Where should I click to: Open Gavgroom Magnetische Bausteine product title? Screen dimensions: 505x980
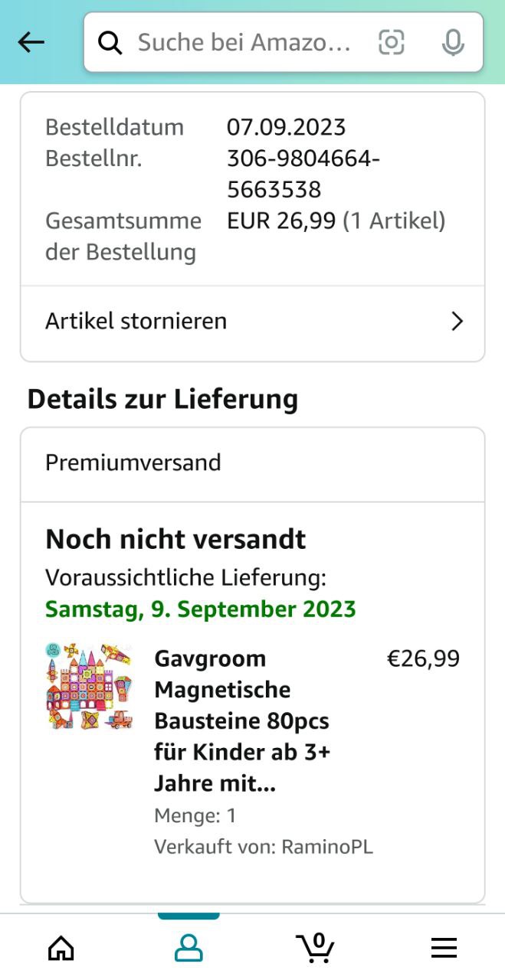242,721
